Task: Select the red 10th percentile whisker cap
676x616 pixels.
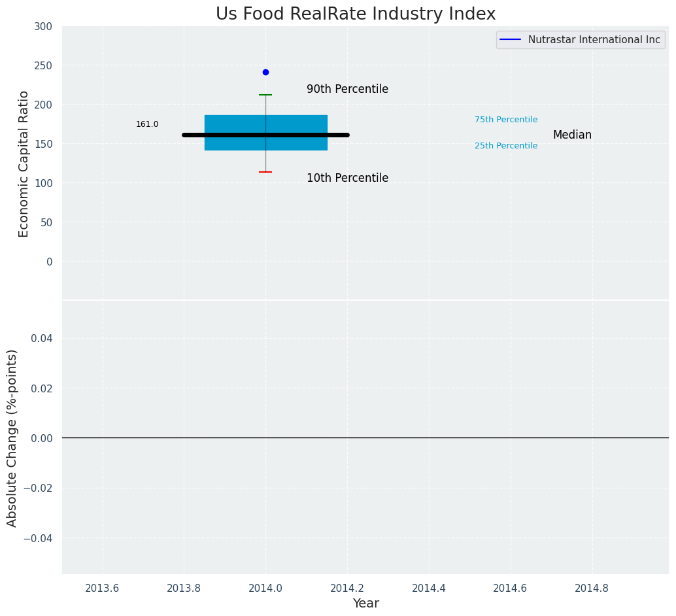Action: (x=265, y=172)
